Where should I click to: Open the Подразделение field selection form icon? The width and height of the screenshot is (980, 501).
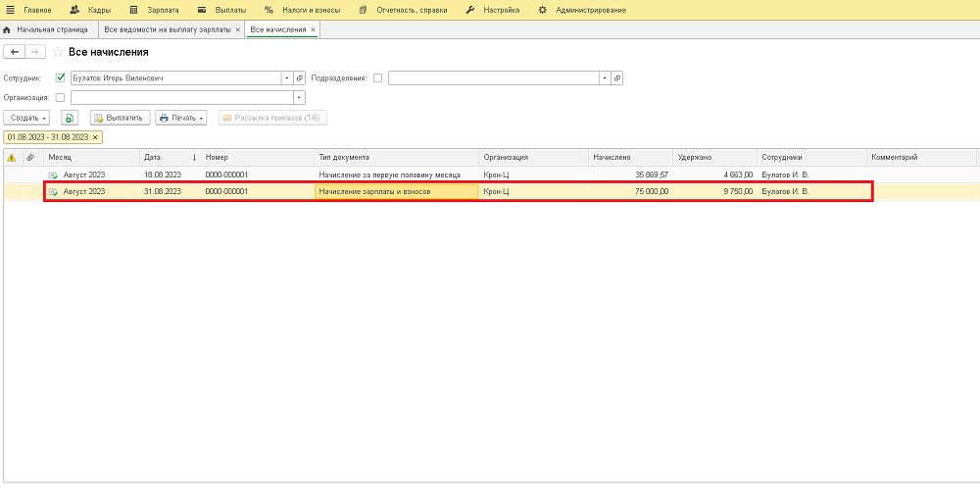(618, 78)
